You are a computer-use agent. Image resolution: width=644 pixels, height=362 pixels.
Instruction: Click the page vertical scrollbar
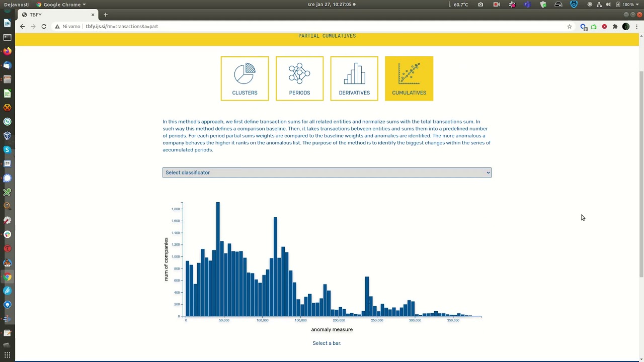pyautogui.click(x=641, y=173)
